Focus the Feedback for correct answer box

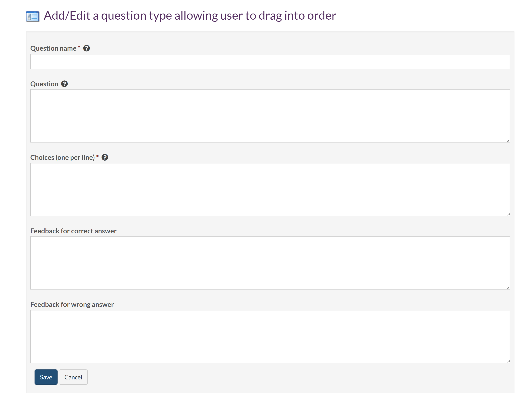(270, 263)
